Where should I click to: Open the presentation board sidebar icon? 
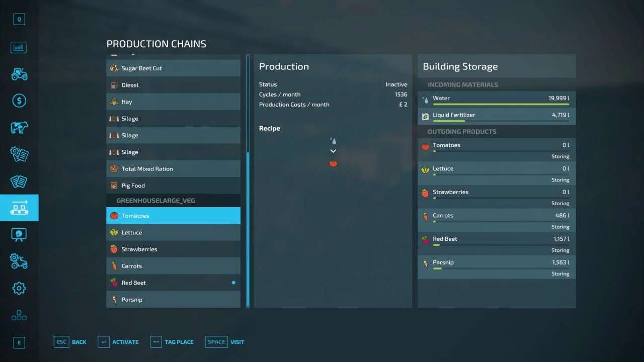pyautogui.click(x=19, y=234)
